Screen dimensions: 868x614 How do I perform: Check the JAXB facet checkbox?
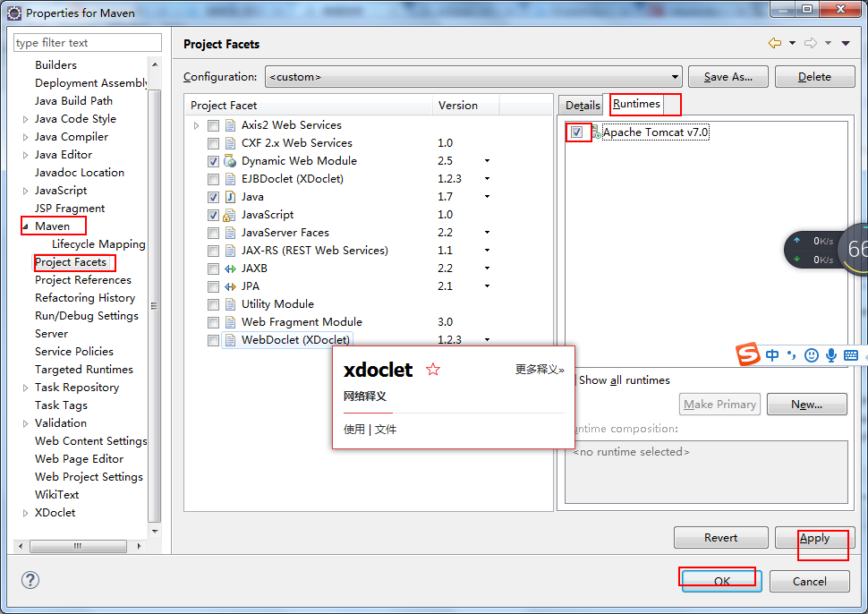coord(213,269)
